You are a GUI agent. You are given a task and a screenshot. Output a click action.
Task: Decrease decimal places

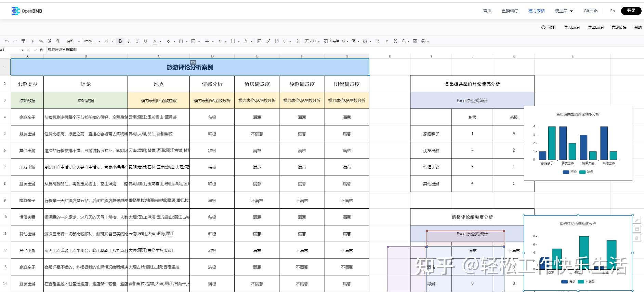[x=50, y=41]
